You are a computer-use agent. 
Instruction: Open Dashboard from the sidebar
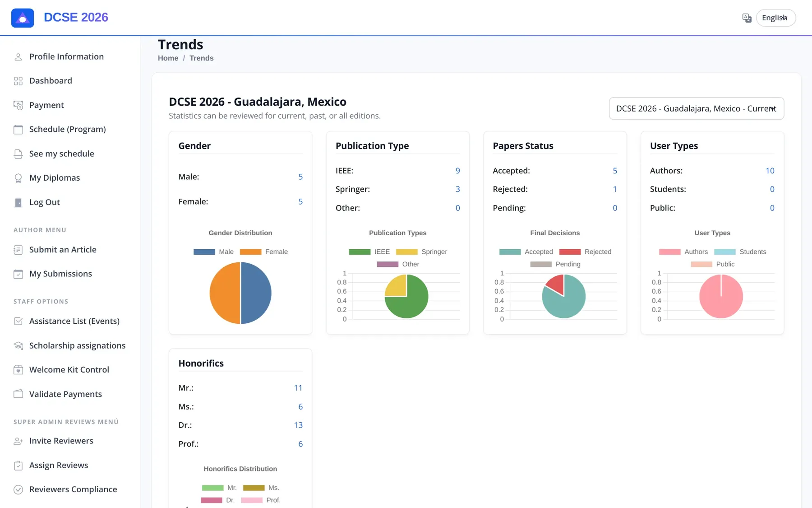51,81
